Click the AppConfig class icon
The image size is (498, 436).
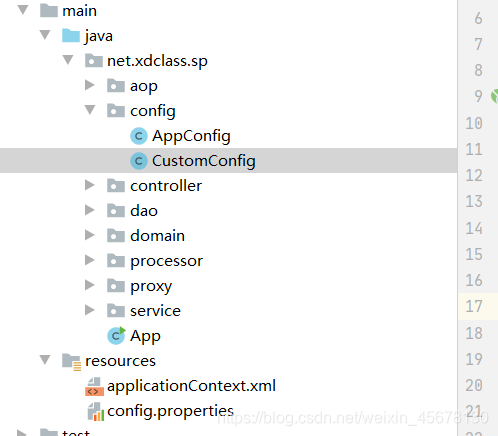pyautogui.click(x=139, y=136)
